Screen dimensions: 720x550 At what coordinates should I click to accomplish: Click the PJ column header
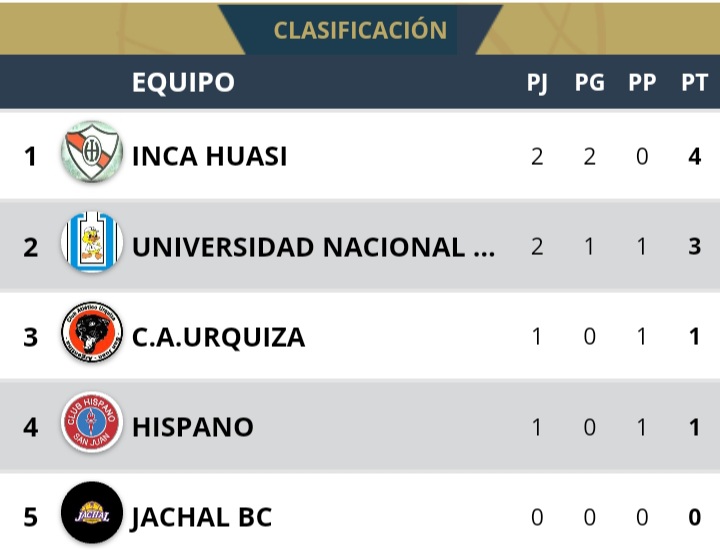pos(537,83)
